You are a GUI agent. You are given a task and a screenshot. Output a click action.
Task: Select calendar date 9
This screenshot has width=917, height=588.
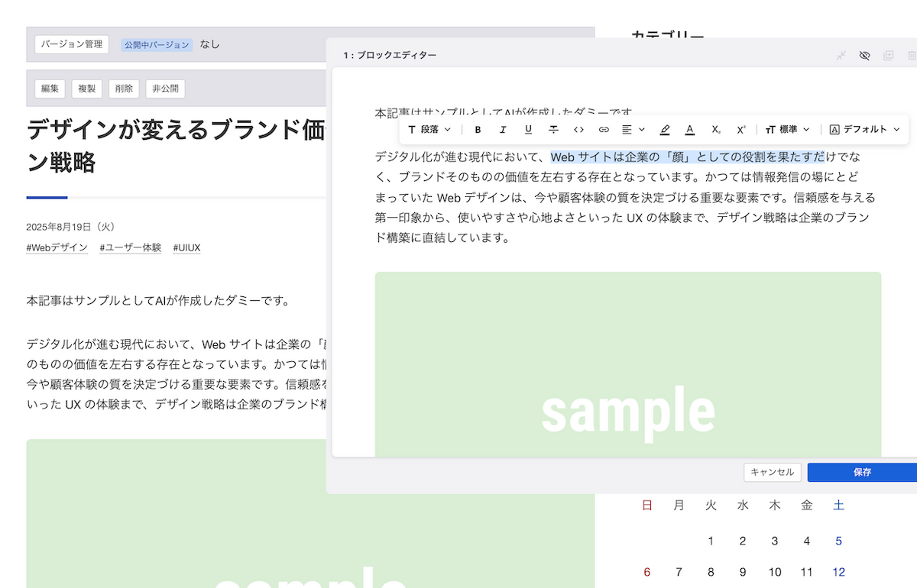743,572
